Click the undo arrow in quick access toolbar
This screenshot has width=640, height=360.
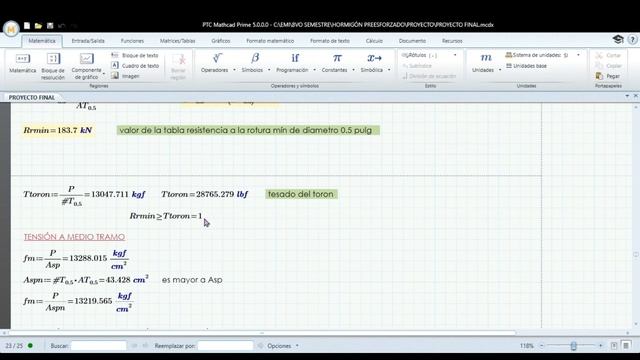[62, 26]
